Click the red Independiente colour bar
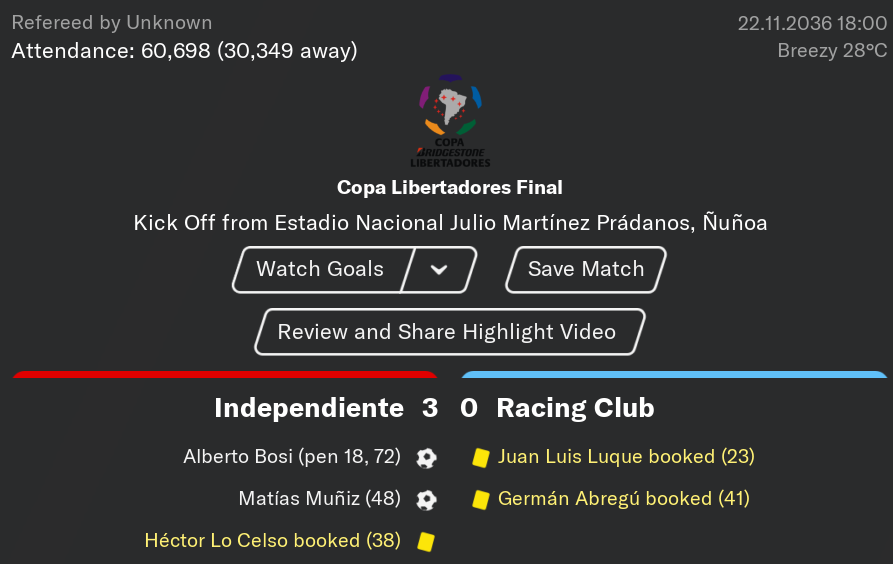This screenshot has width=893, height=564. [225, 374]
